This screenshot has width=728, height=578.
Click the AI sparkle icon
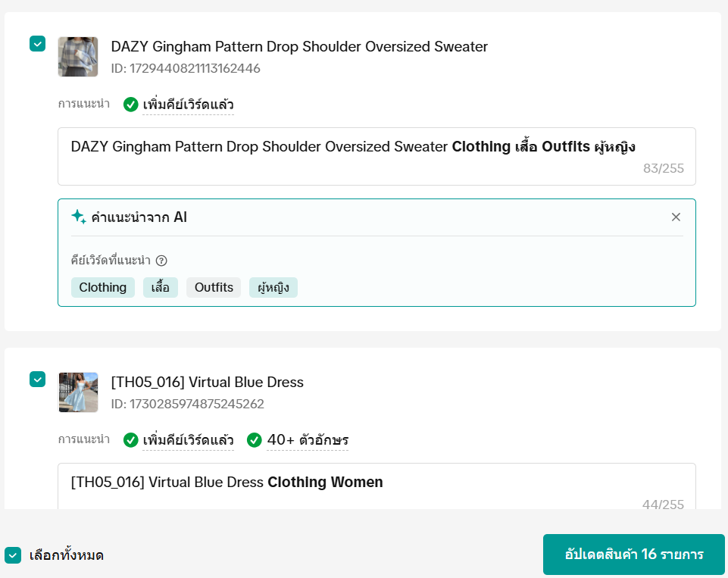(x=78, y=217)
